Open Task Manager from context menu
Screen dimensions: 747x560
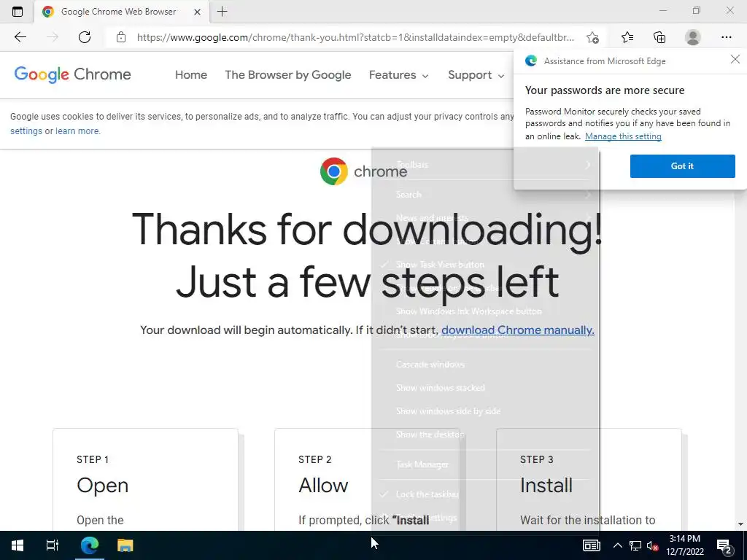tap(487, 464)
